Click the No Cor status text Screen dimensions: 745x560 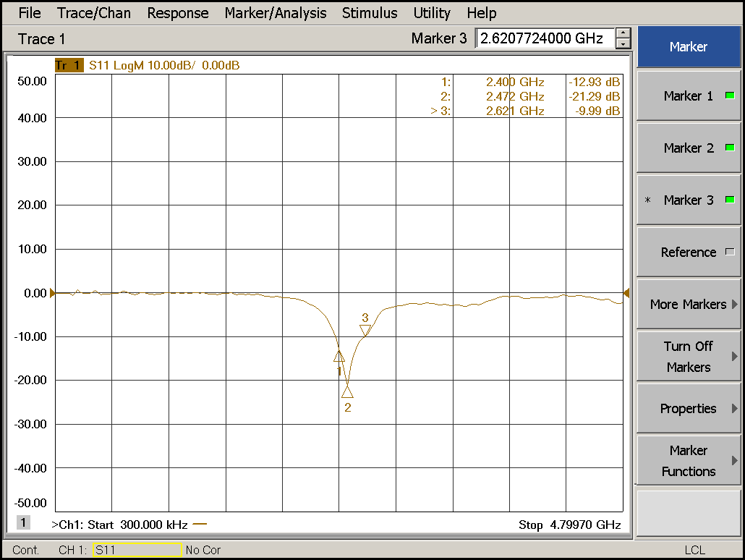click(x=203, y=550)
